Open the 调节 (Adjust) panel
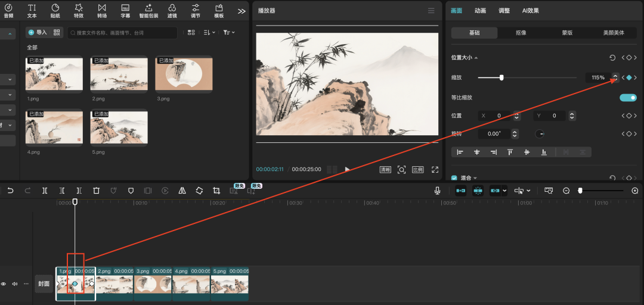This screenshot has height=305, width=644. click(x=196, y=11)
